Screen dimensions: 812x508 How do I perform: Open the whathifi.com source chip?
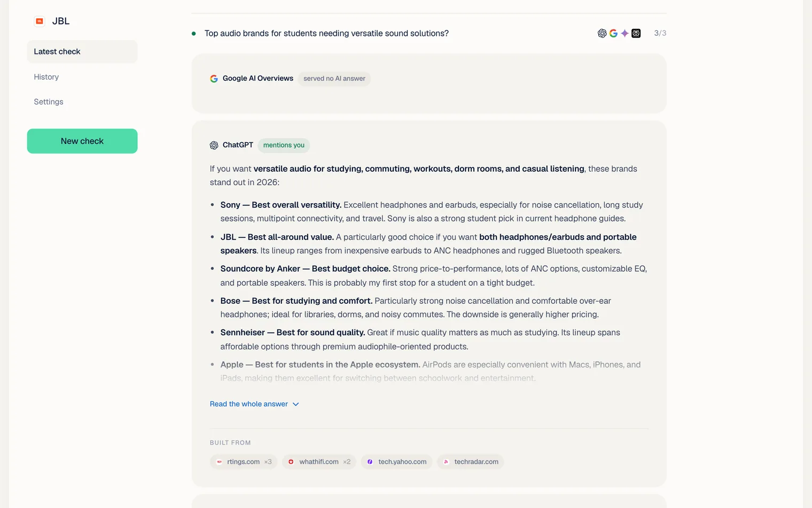click(319, 461)
